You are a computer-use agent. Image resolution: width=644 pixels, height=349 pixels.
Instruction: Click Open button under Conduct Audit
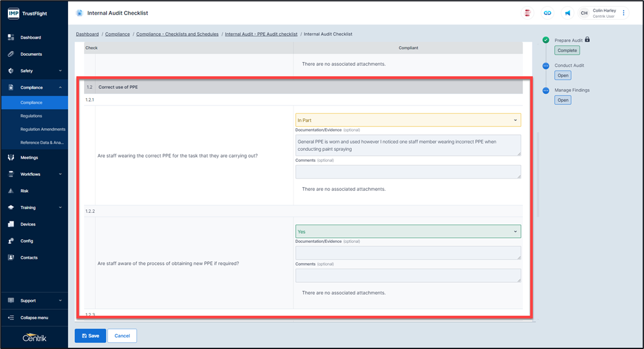[x=563, y=75]
